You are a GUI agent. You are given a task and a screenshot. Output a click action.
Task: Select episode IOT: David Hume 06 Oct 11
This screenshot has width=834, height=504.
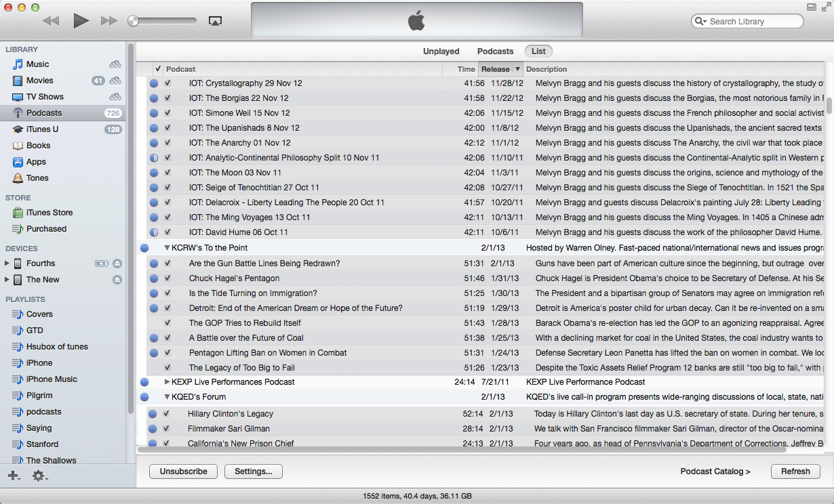tap(239, 232)
